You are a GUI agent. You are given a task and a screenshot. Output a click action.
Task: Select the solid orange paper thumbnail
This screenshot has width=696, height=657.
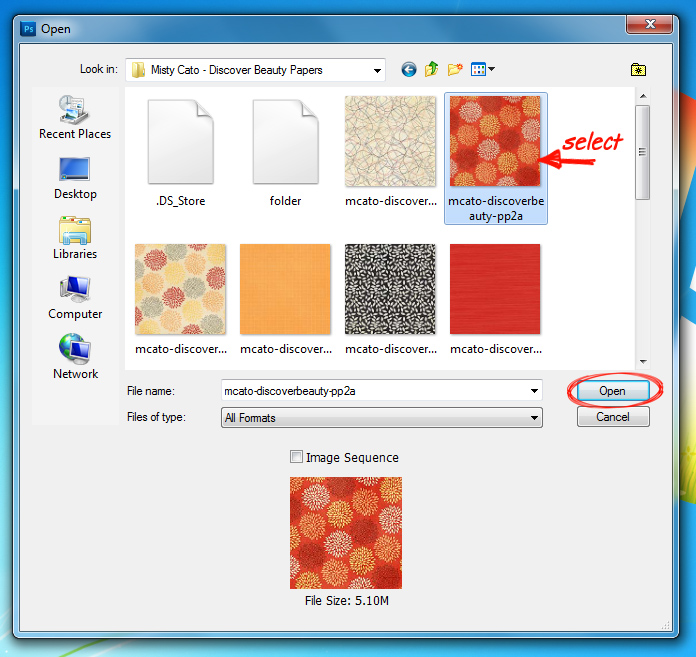click(x=285, y=289)
